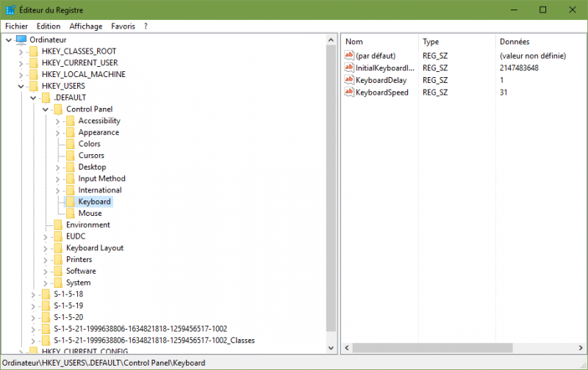Click the (valeur non définie) data cell

coord(532,56)
